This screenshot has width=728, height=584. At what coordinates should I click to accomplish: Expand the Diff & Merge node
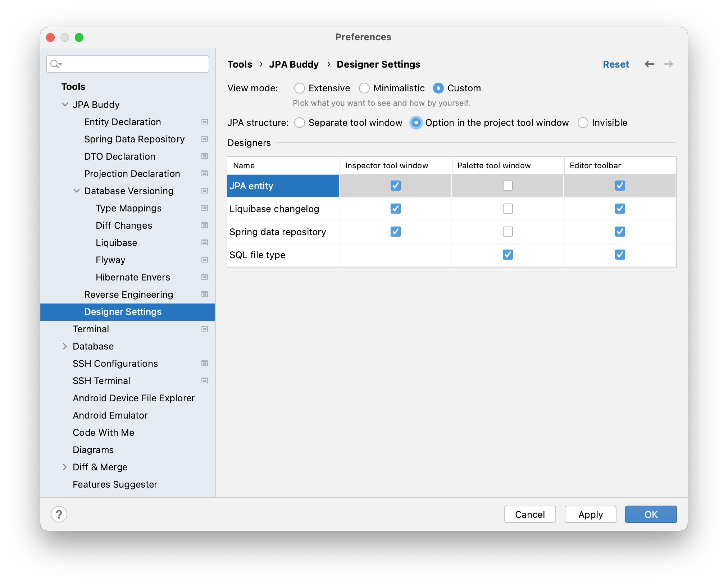pyautogui.click(x=65, y=467)
